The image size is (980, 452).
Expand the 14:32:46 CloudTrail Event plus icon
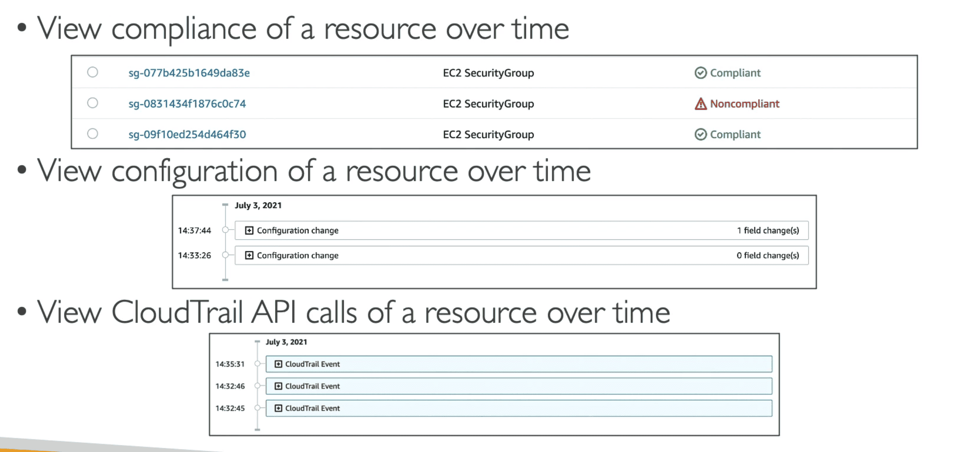point(278,386)
